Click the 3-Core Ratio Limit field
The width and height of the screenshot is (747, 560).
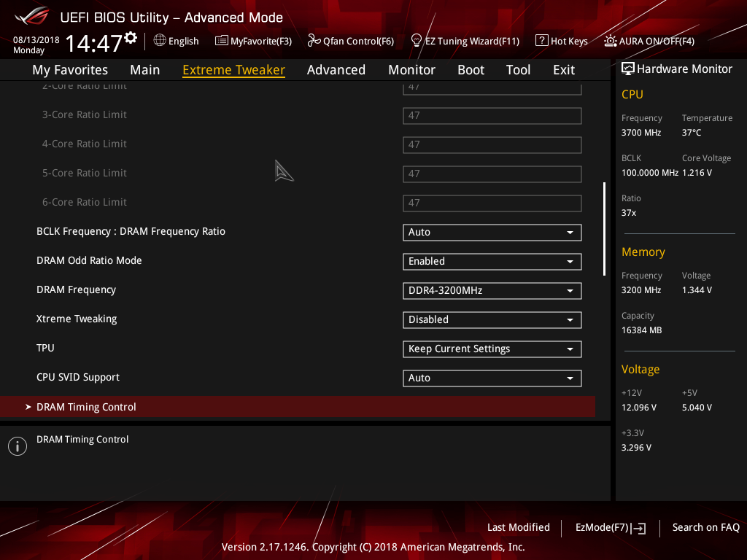[x=492, y=116]
